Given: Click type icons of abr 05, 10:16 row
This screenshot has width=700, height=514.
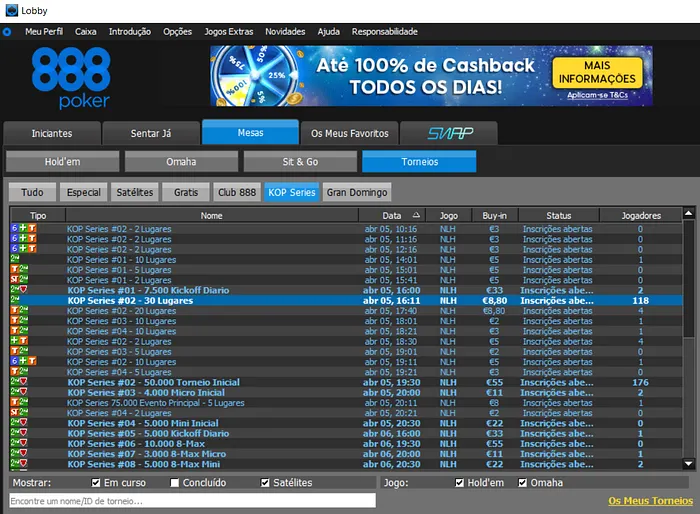Looking at the screenshot, I should pyautogui.click(x=24, y=228).
